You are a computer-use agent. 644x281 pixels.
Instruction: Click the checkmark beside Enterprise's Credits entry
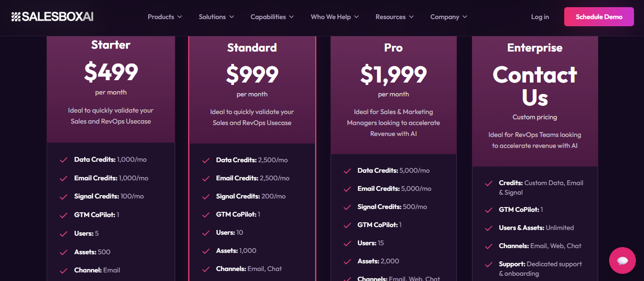coord(488,183)
